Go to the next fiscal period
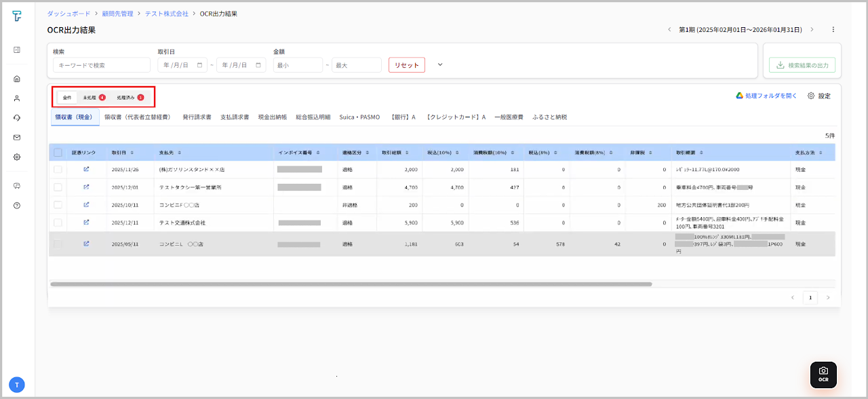 pos(812,30)
